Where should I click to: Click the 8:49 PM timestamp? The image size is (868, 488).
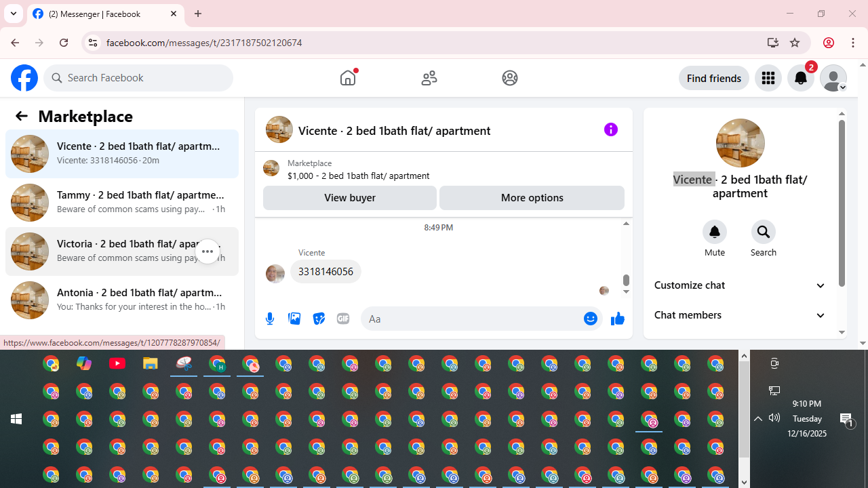coord(438,228)
